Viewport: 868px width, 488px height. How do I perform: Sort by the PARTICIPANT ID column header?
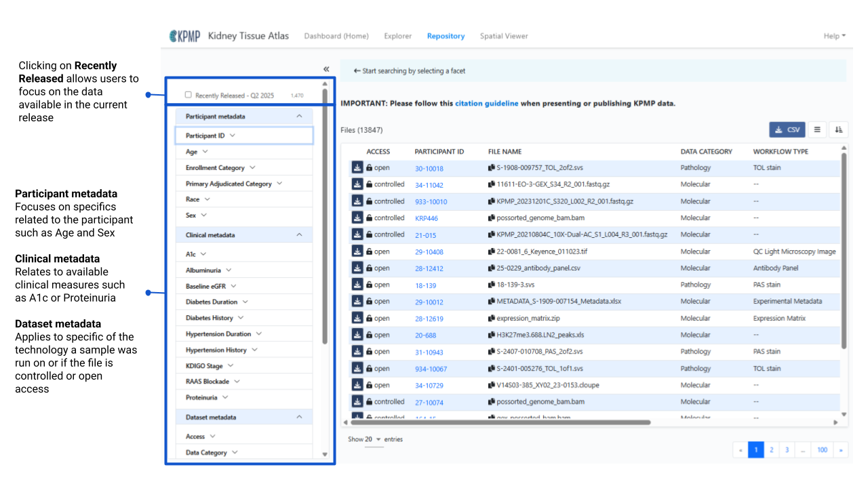click(439, 151)
